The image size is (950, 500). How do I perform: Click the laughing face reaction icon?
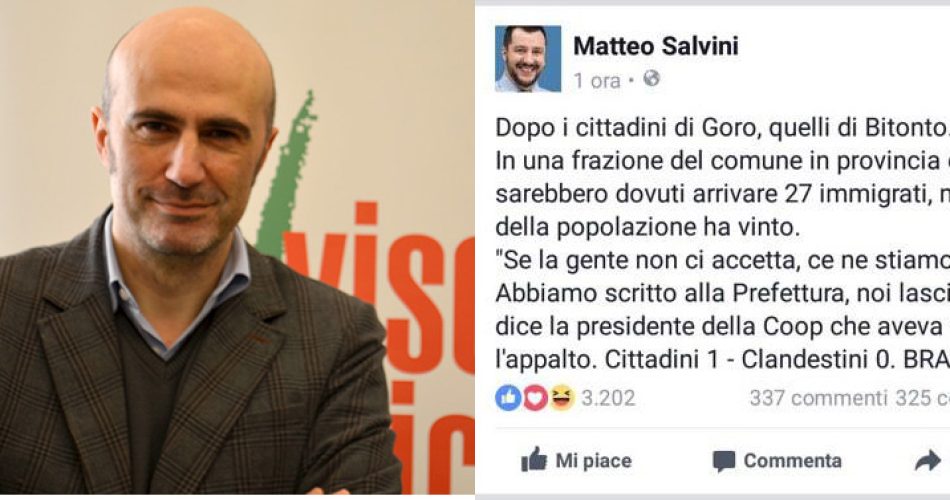pyautogui.click(x=562, y=398)
